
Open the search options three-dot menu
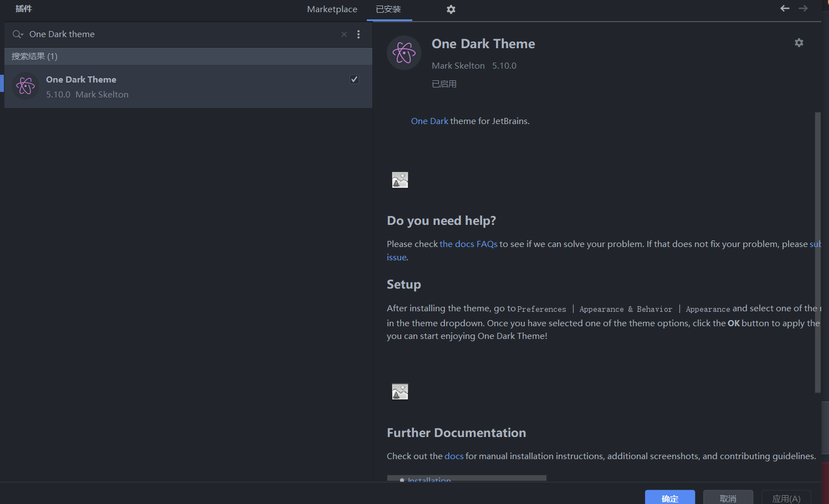click(359, 34)
